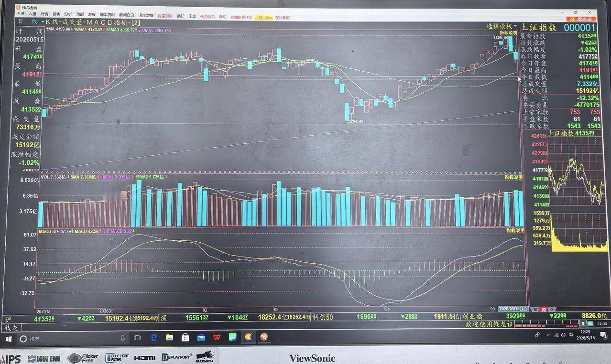Open the WPS Office taskbar icon

(217, 337)
